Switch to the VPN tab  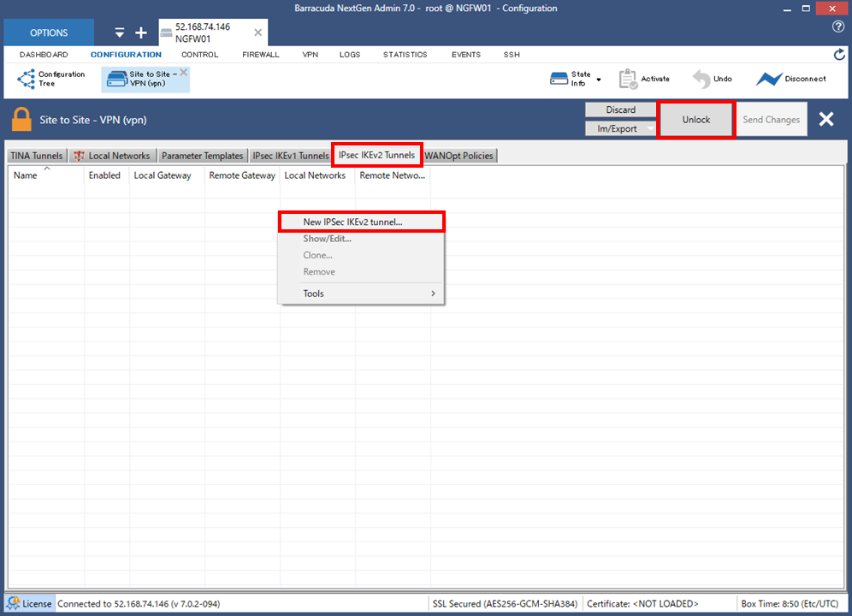[311, 55]
